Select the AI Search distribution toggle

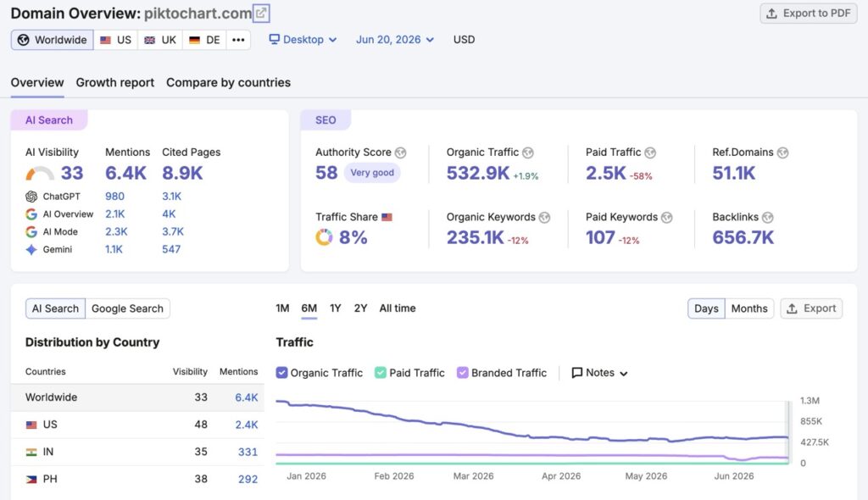(x=55, y=308)
